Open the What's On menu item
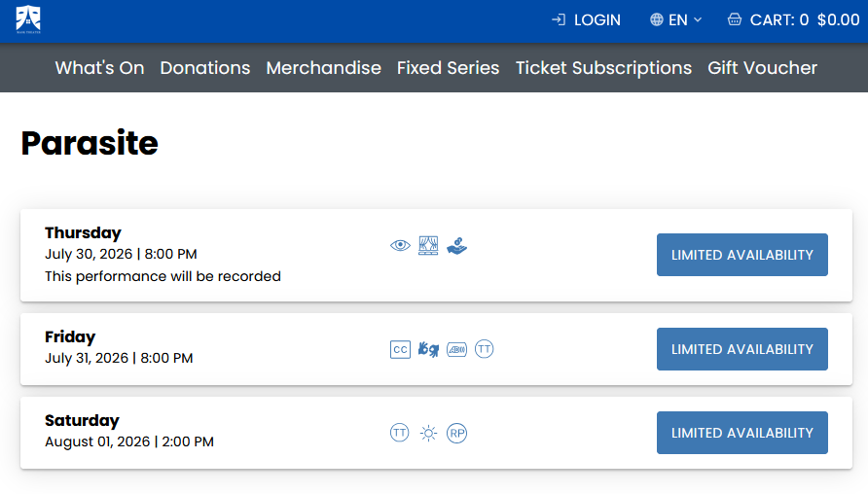 tap(99, 68)
